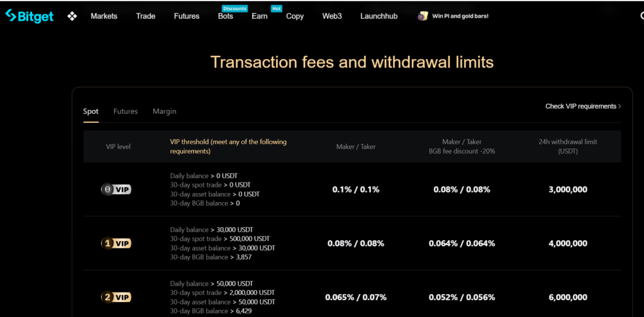Click the Win PI and gold bars link
Screen dimensions: 644x317
(x=460, y=16)
